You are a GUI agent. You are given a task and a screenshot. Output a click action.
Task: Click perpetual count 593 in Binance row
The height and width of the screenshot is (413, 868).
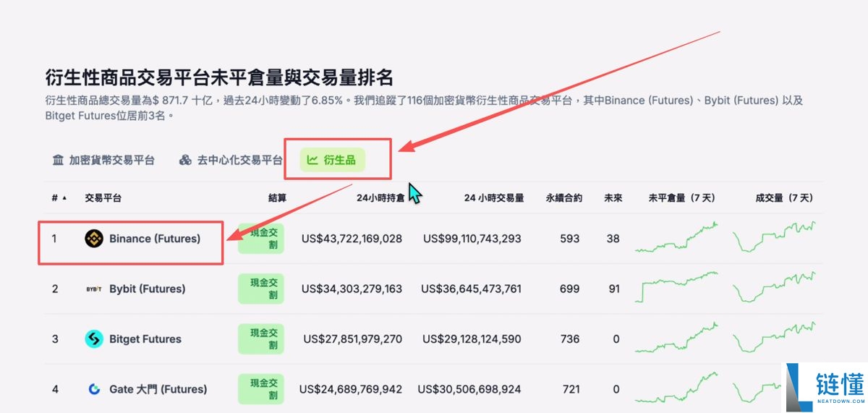click(569, 239)
